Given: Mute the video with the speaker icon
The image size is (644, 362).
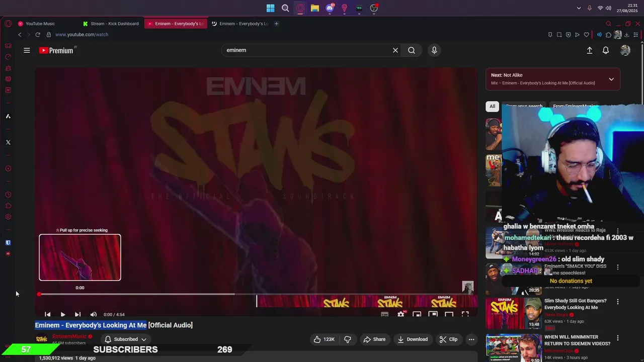Looking at the screenshot, I should point(94,314).
